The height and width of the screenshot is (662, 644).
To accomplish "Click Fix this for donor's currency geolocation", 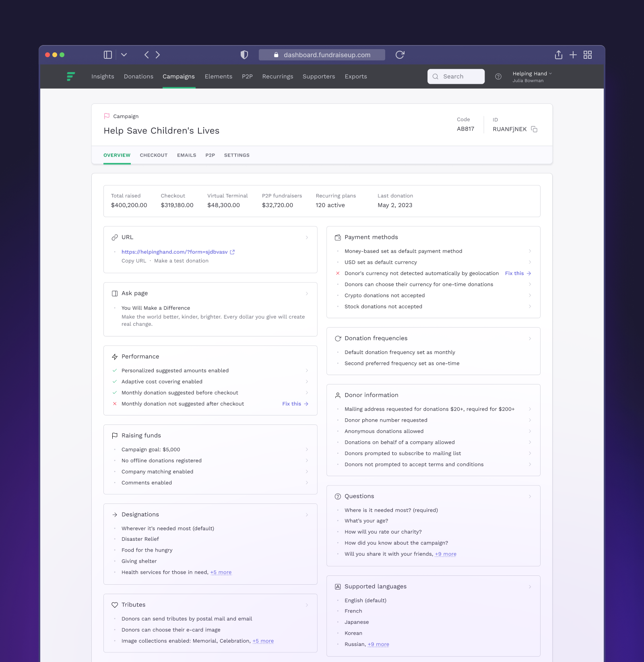I will 518,273.
